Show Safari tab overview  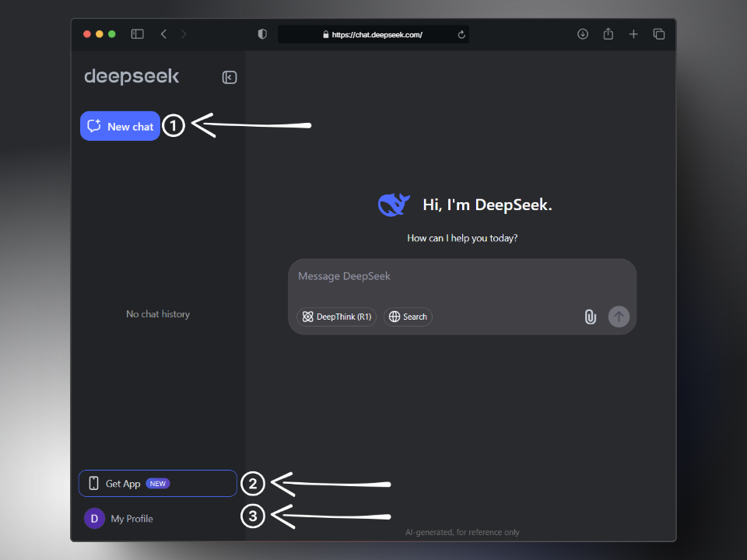(659, 34)
